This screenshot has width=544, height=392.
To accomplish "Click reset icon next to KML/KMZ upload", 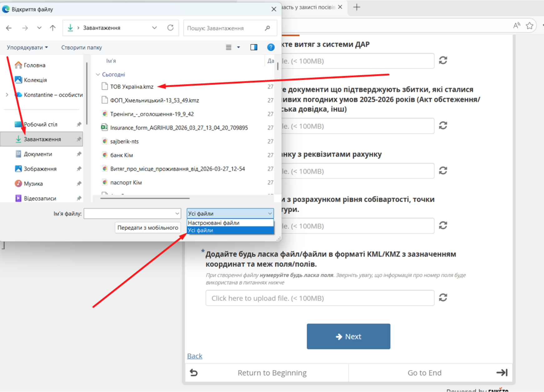I will coord(443,298).
